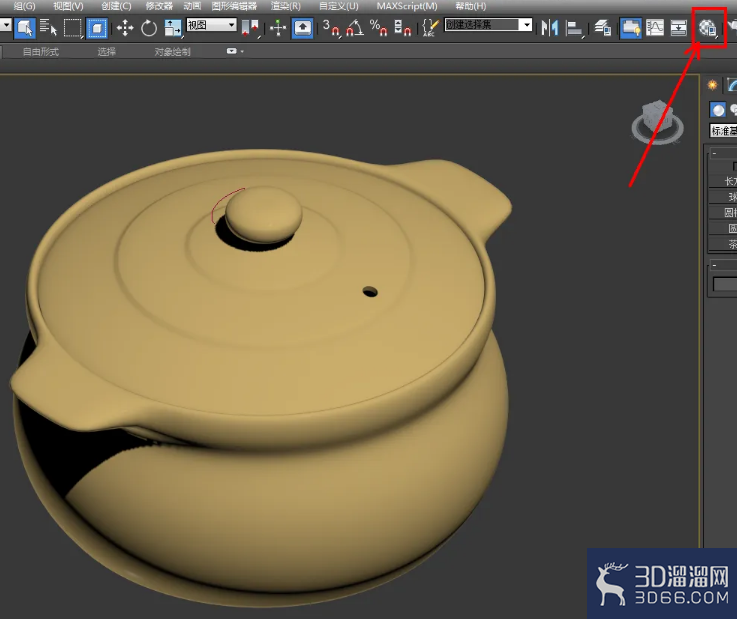Click the 创建选择集 input field
The width and height of the screenshot is (737, 619).
482,25
